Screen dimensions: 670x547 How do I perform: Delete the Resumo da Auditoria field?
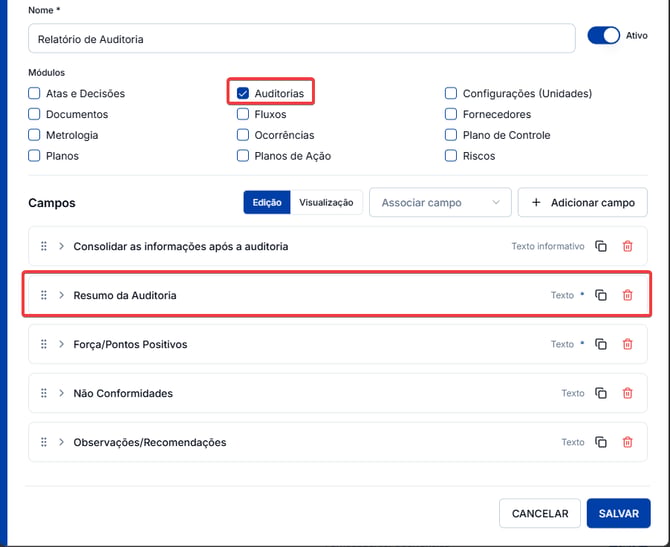click(627, 295)
